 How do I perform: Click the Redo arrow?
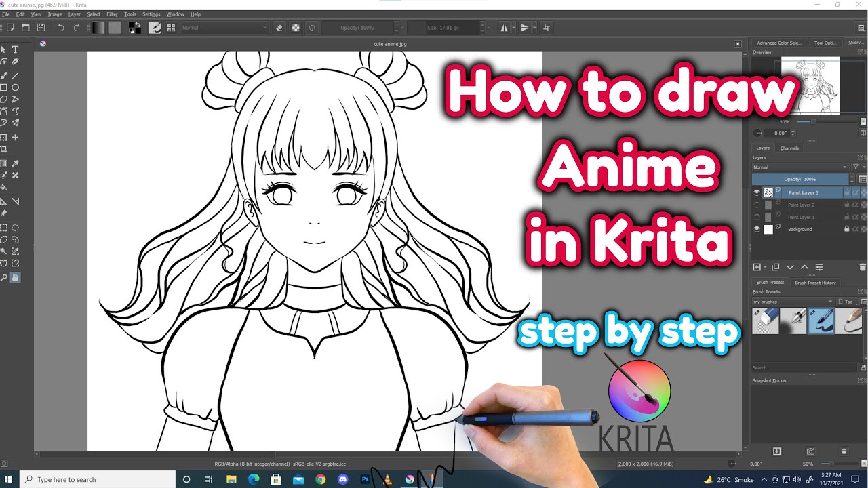(x=77, y=28)
